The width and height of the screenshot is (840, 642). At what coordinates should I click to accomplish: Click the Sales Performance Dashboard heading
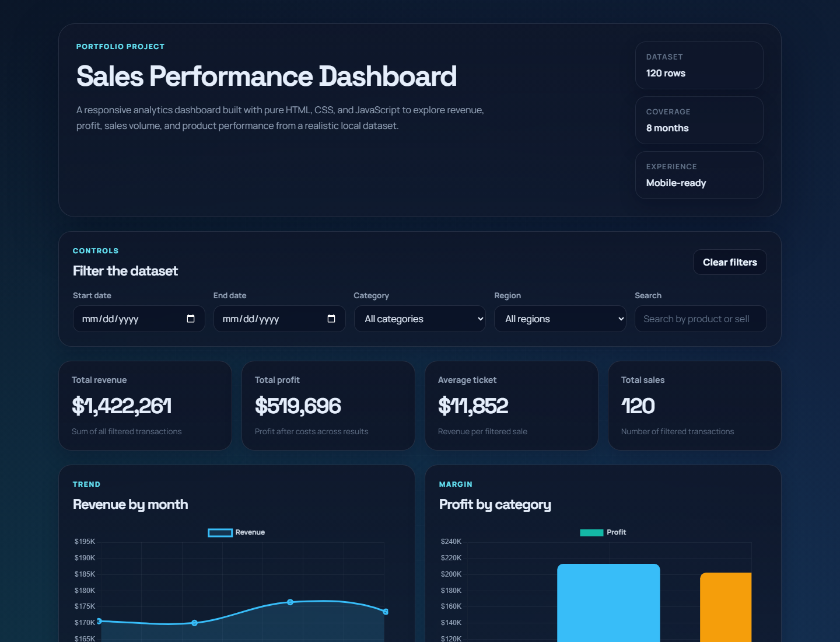tap(267, 76)
